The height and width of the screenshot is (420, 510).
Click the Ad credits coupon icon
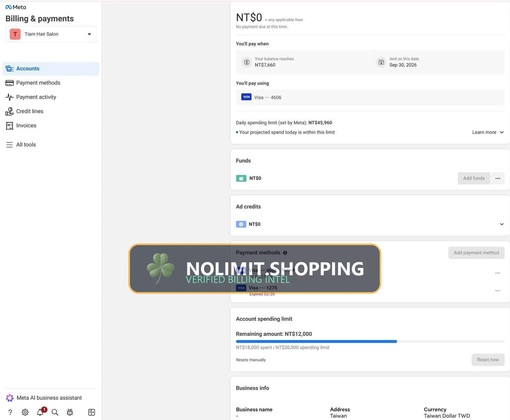241,224
